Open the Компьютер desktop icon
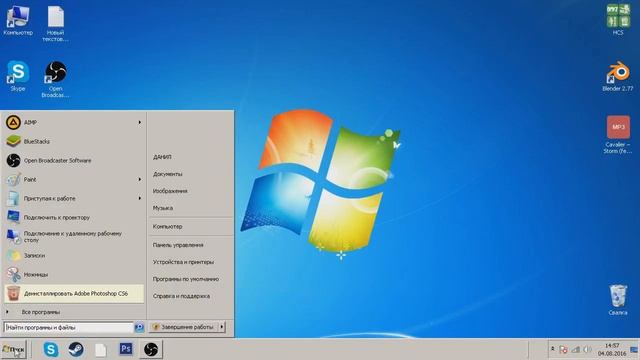640x360 pixels. click(18, 20)
